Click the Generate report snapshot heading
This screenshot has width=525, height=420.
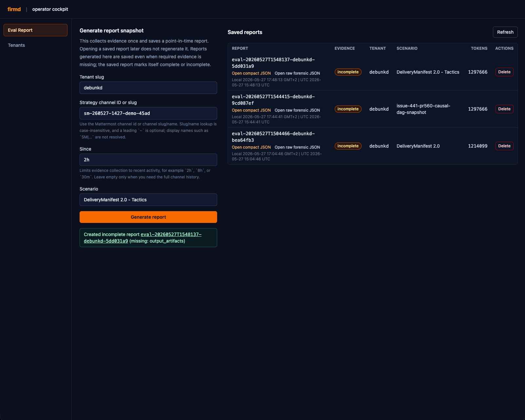coord(112,30)
